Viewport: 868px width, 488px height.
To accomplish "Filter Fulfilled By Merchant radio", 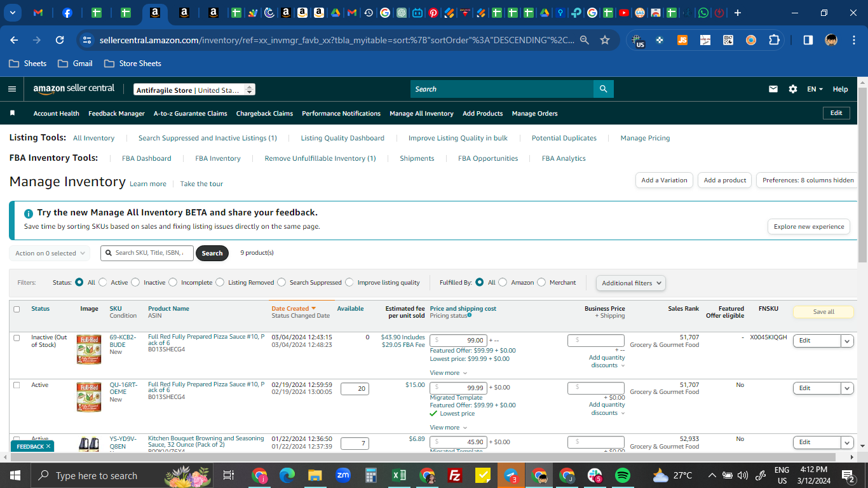I will point(541,283).
